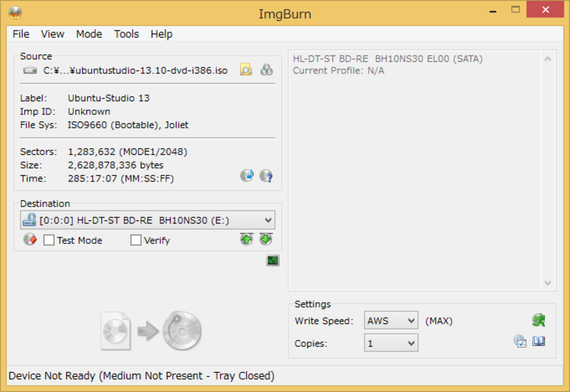Screen dimensions: 570x392
Task: Click the large Write image to disc button
Action: (151, 331)
